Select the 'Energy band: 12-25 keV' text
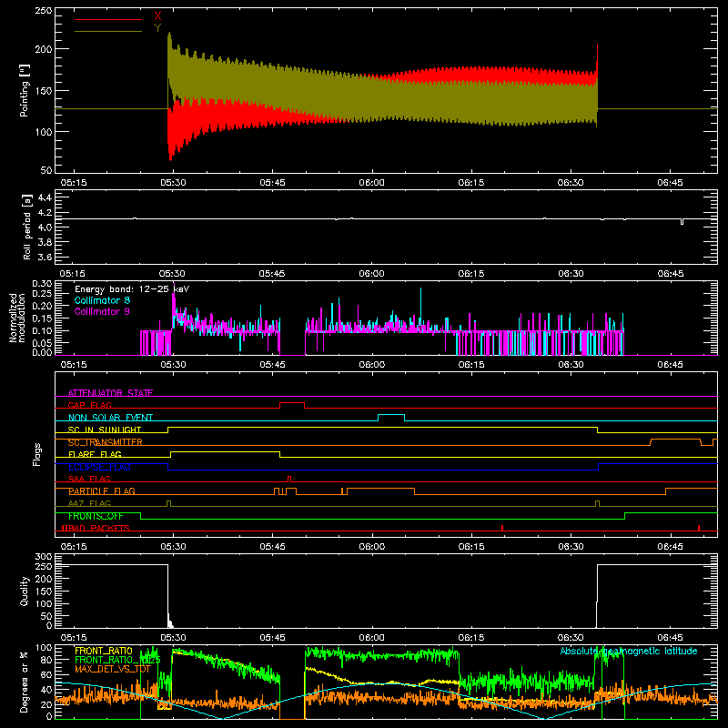This screenshot has height=728, width=728. tap(132, 289)
